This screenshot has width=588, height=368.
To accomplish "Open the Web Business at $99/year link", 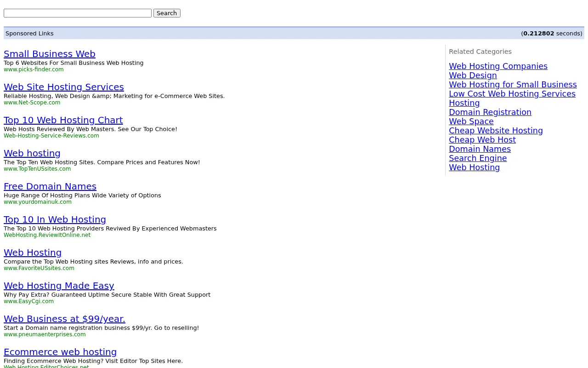I will point(64,319).
